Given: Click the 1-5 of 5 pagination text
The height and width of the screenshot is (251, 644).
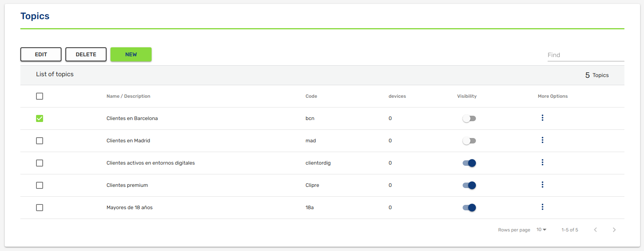Looking at the screenshot, I should coord(570,230).
